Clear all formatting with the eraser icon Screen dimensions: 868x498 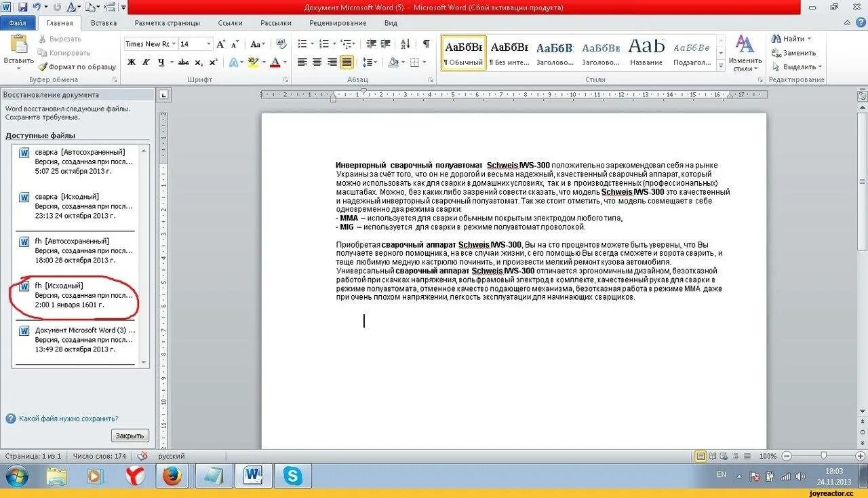281,43
